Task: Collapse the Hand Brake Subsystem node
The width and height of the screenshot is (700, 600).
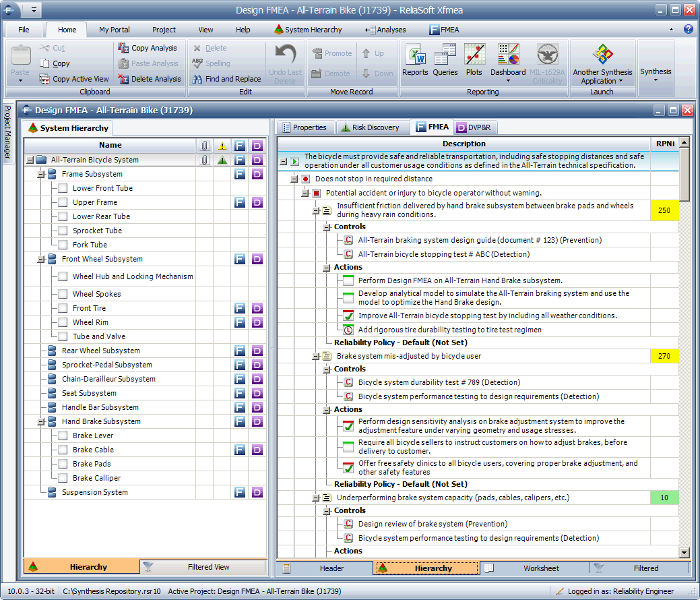Action: 40,421
